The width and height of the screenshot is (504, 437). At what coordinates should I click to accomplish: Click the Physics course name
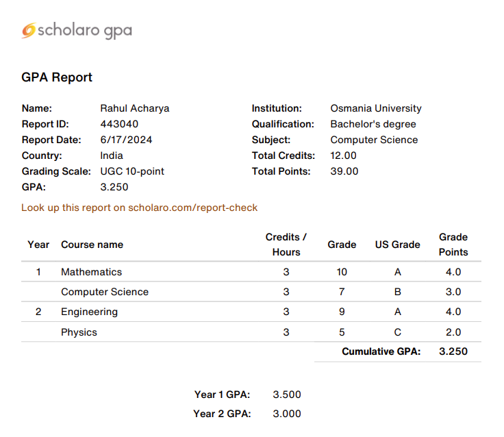click(x=79, y=332)
